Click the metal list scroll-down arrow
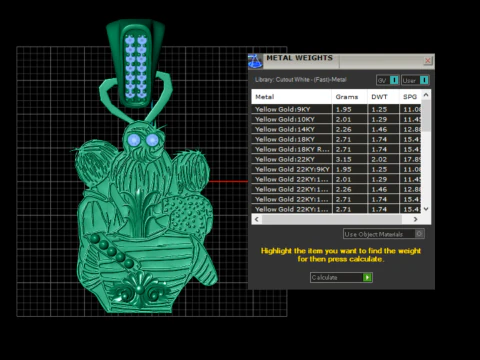This screenshot has width=480, height=360. [426, 209]
